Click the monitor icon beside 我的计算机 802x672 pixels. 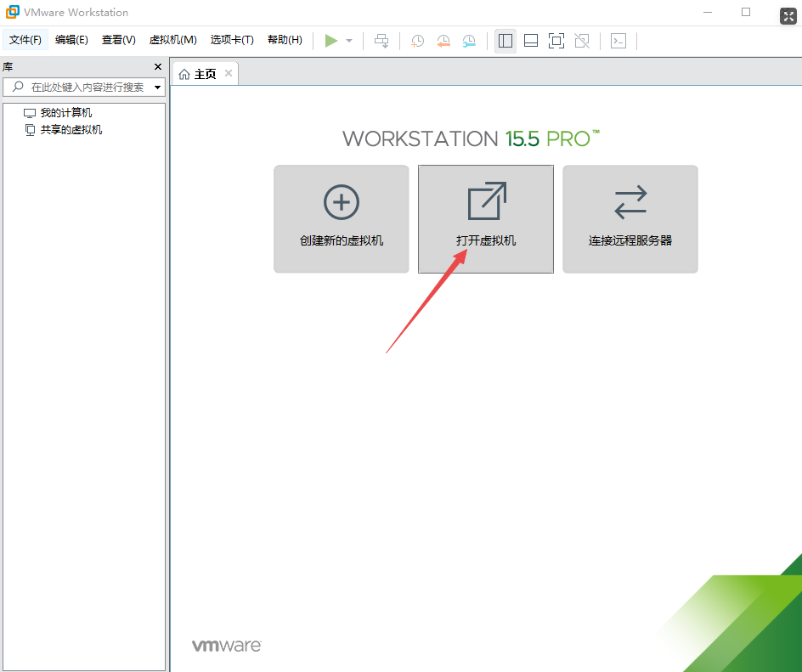click(30, 113)
